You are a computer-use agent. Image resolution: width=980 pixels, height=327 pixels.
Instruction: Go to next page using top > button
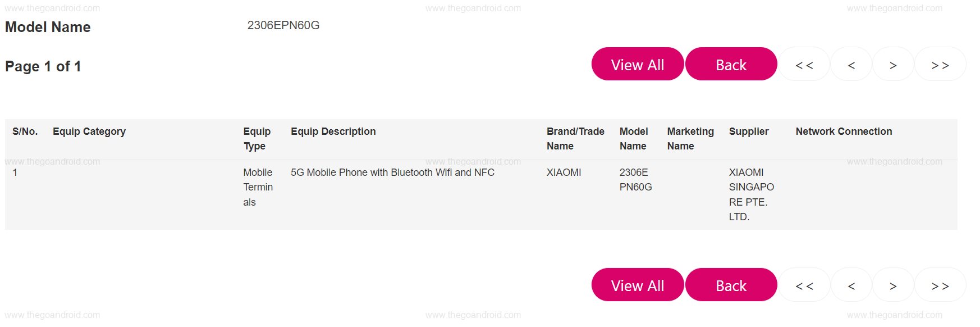[x=893, y=65]
